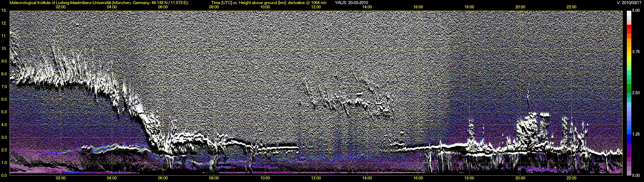Viewport: 644px width, 182px height.
Task: Click the '1.0' height axis label
Action: pyautogui.click(x=4, y=163)
